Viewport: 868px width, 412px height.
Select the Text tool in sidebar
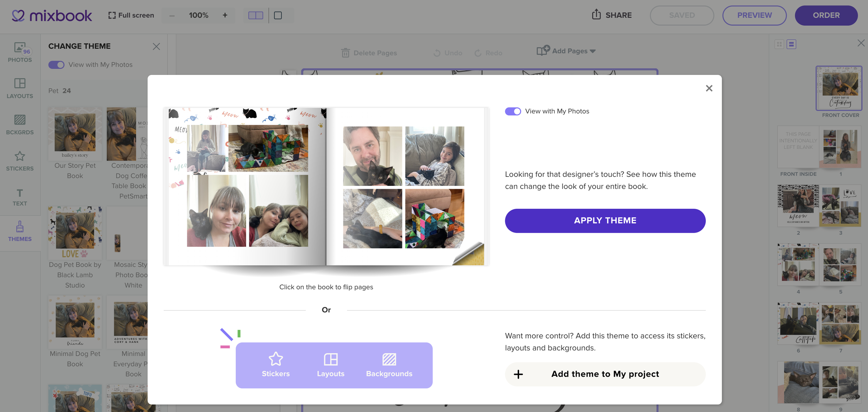coord(20,197)
